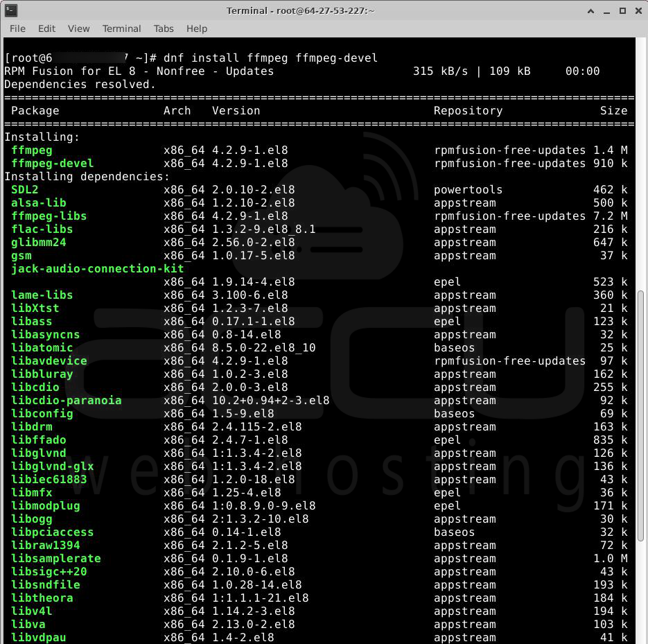Viewport: 648px width, 644px height.
Task: Click the 'libatomic' package name
Action: click(42, 347)
